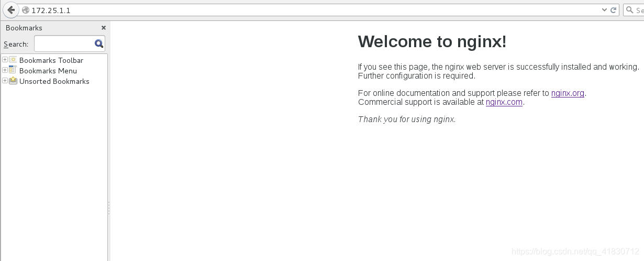Viewport: 644px width, 261px height.
Task: Open the nginx.org link
Action: point(568,93)
